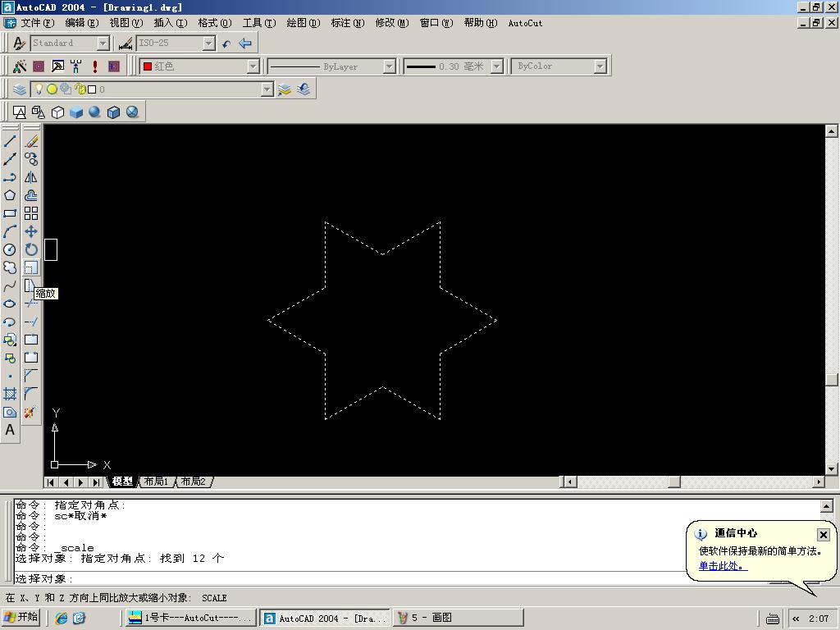Image resolution: width=840 pixels, height=630 pixels.
Task: Open the 0.30 毫米 lineweight dropdown
Action: click(496, 66)
